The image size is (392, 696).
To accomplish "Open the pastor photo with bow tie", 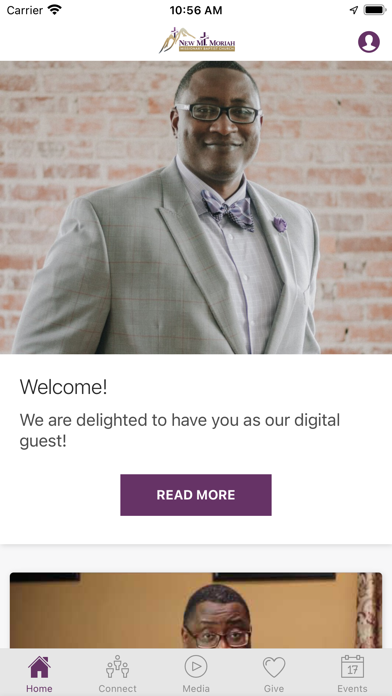I will 196,207.
